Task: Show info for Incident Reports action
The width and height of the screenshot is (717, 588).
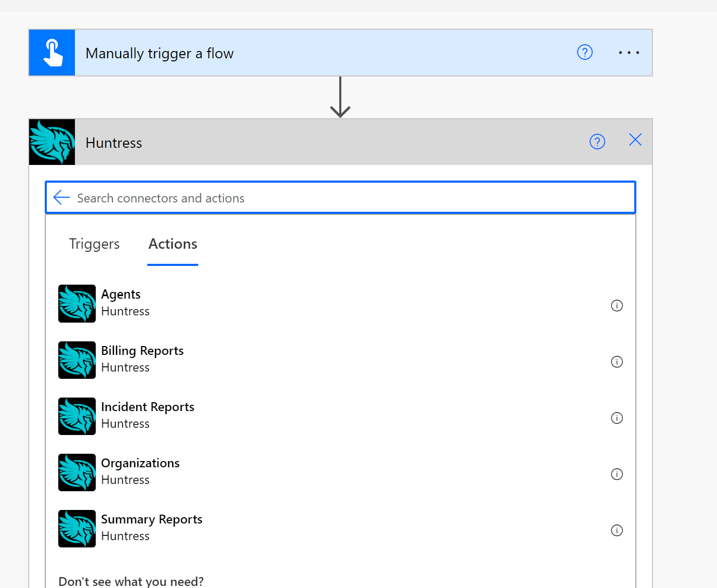Action: click(x=617, y=418)
